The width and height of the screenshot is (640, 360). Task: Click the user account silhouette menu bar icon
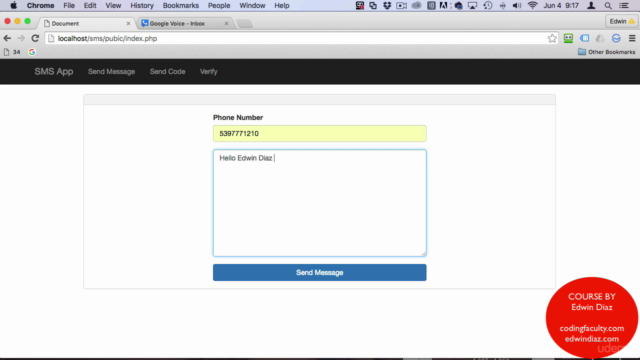(x=591, y=5)
